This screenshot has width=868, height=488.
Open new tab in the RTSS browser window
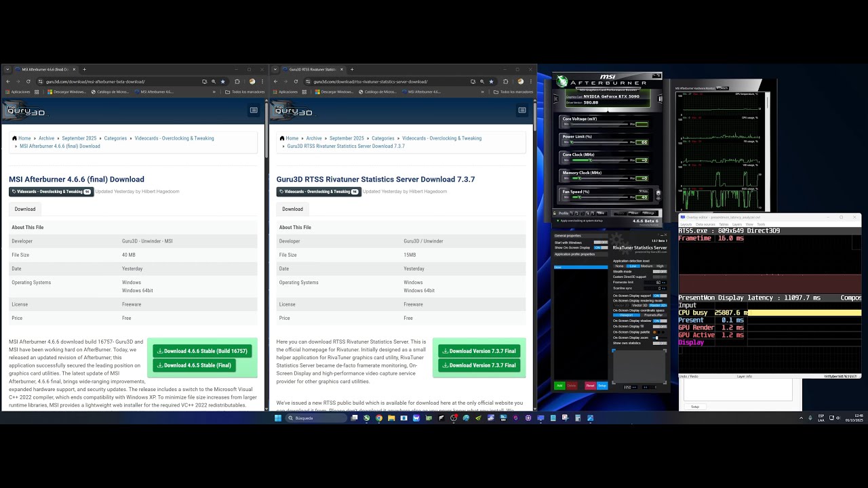(x=352, y=69)
